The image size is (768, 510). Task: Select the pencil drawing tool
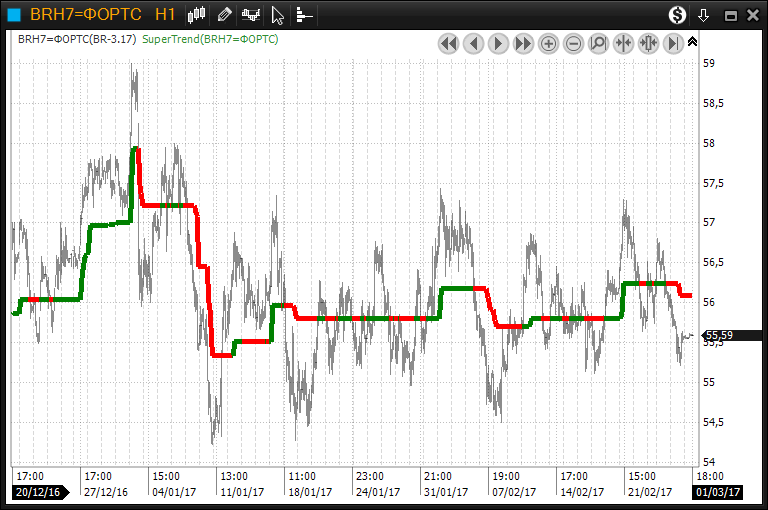[x=224, y=15]
